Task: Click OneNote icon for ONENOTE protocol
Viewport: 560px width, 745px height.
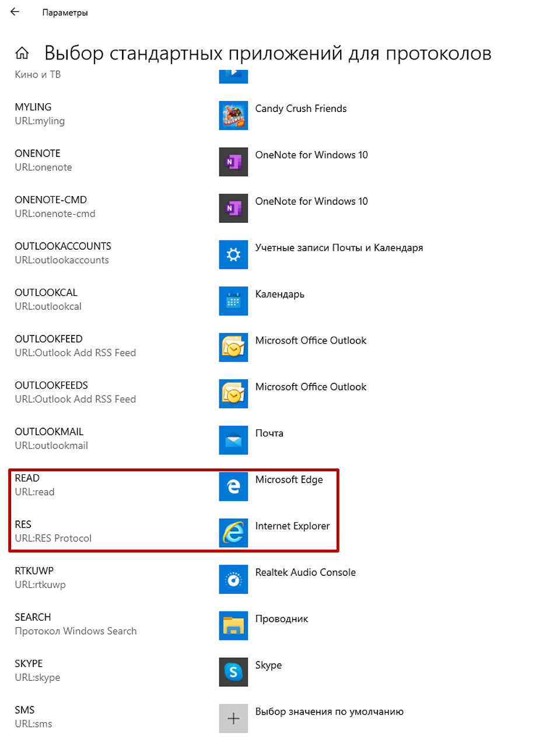Action: pyautogui.click(x=233, y=162)
